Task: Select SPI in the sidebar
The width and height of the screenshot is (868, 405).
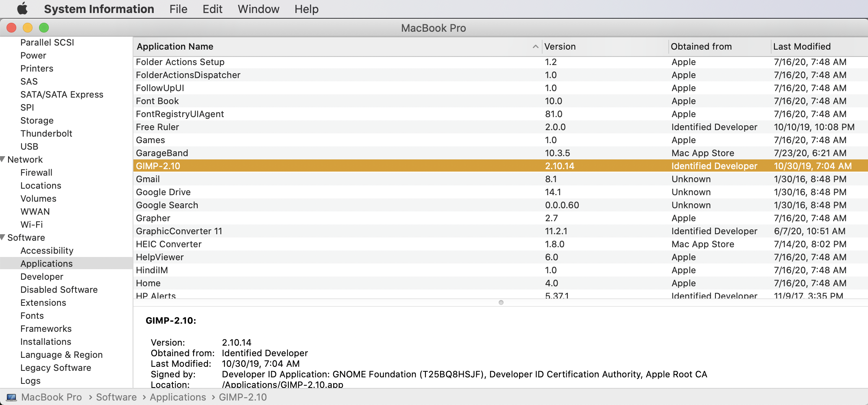Action: coord(27,107)
